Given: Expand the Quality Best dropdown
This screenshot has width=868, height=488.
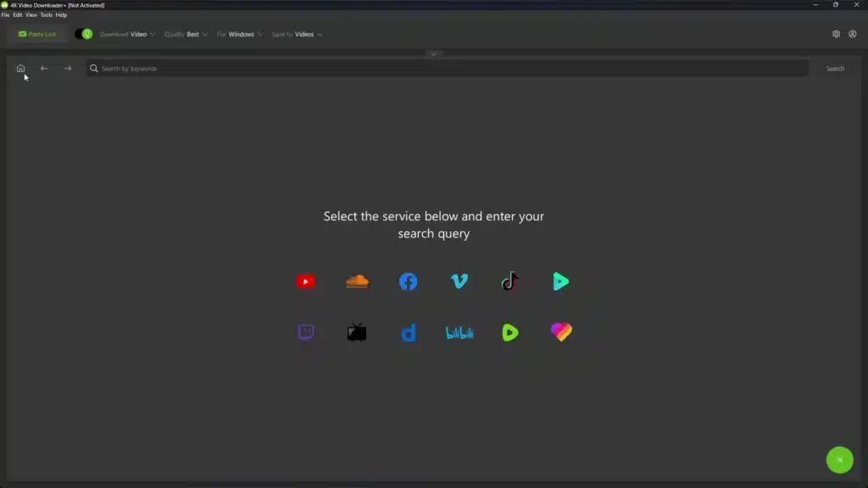Looking at the screenshot, I should click(x=186, y=35).
